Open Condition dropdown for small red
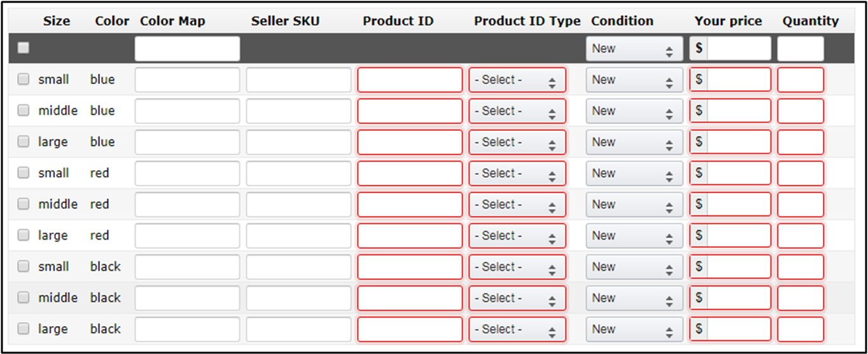Image resolution: width=868 pixels, height=354 pixels. (x=634, y=173)
